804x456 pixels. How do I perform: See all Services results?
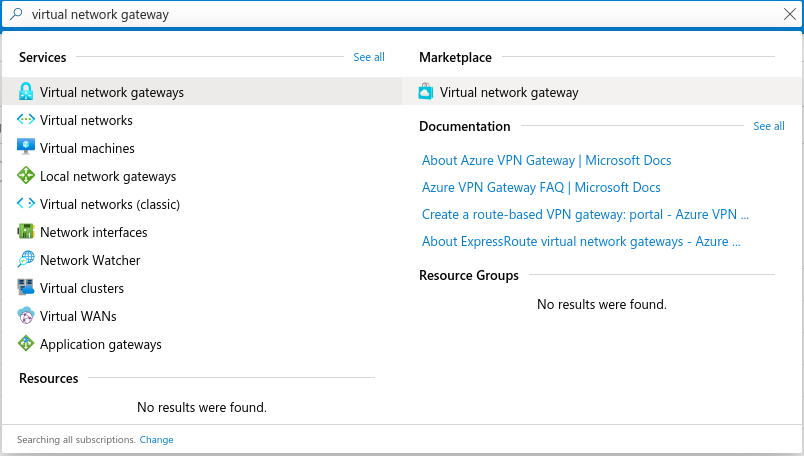click(x=369, y=57)
